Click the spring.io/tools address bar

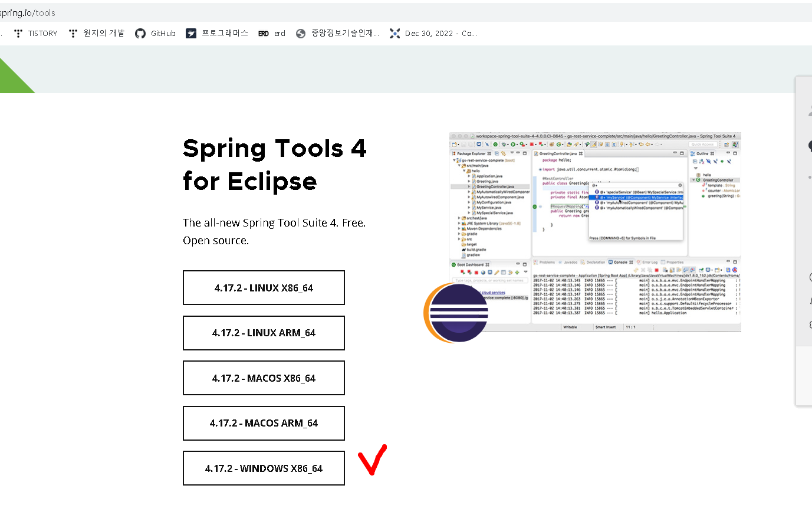pyautogui.click(x=406, y=12)
